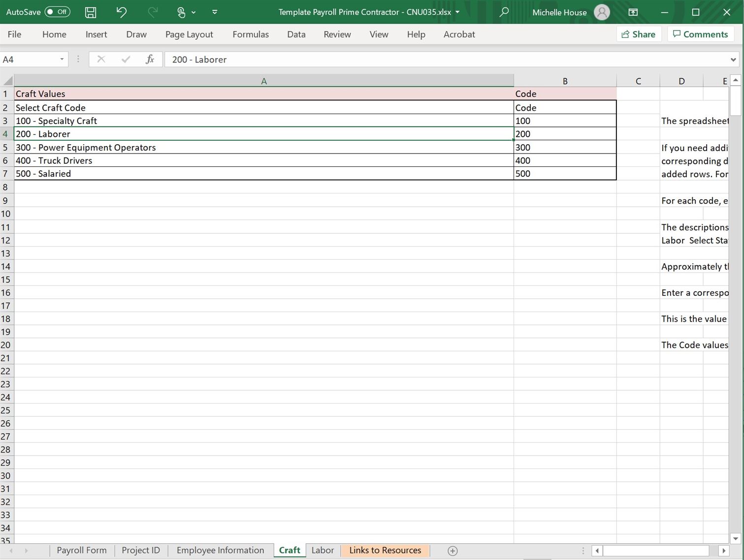
Task: Switch to the Labor sheet tab
Action: [323, 550]
